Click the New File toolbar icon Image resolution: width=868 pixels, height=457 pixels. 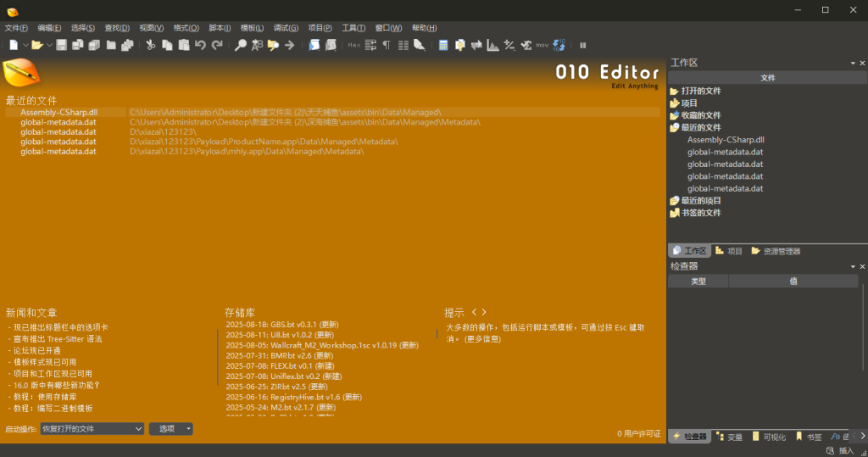[14, 46]
